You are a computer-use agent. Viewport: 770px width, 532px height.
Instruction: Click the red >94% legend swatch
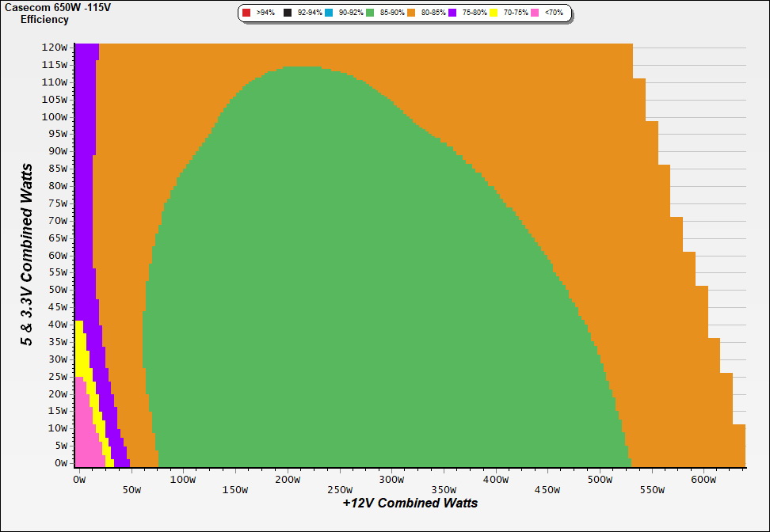[246, 13]
